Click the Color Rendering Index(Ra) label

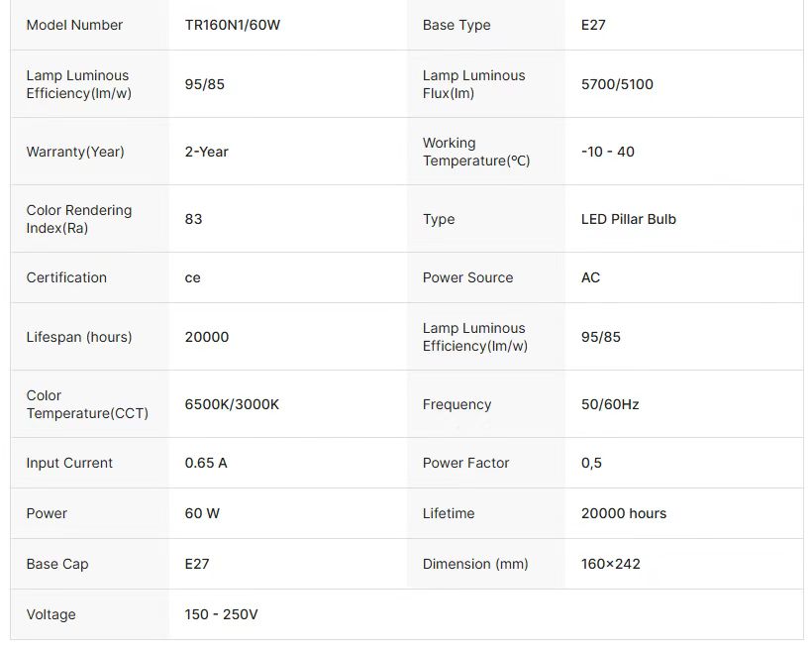tap(79, 219)
